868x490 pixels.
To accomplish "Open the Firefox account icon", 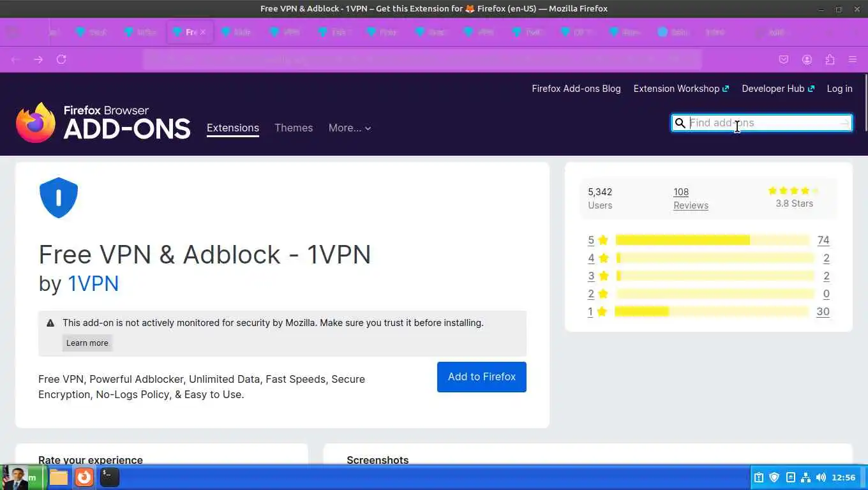I will (807, 59).
